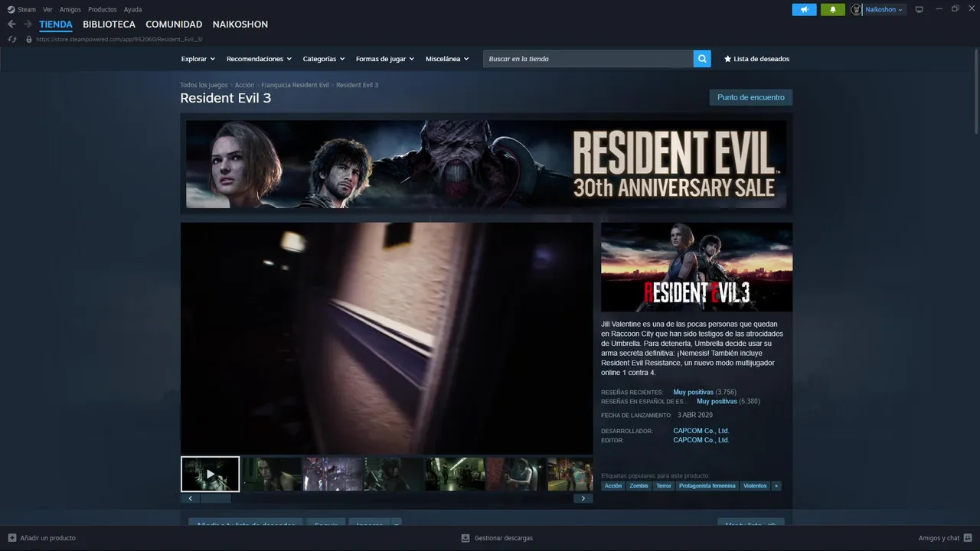Open the Punto de encuentro button
Screen dimensions: 980x551
[x=750, y=97]
